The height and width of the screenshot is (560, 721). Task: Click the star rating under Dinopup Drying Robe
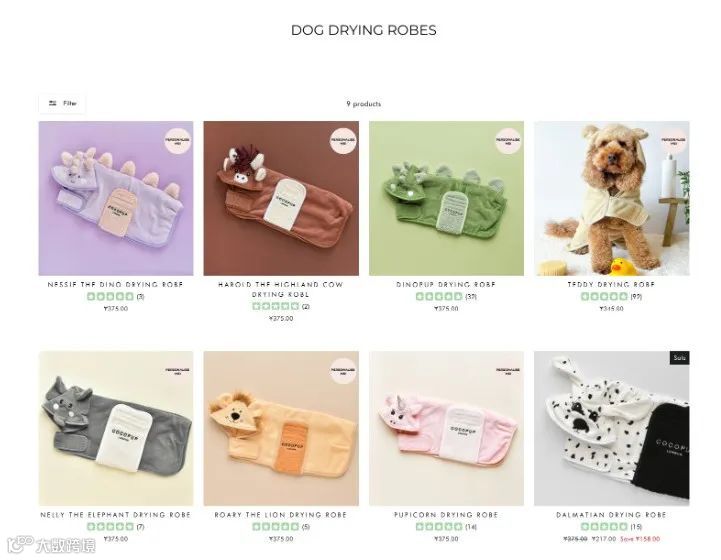click(439, 297)
